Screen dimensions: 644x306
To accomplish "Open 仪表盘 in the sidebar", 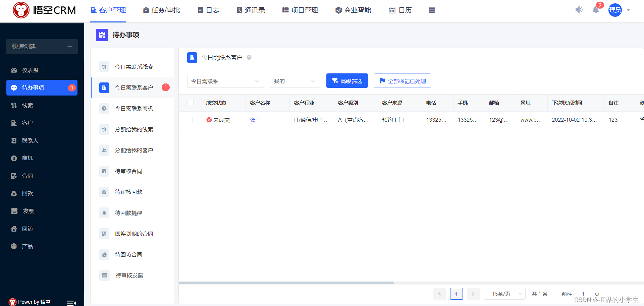I will [42, 70].
